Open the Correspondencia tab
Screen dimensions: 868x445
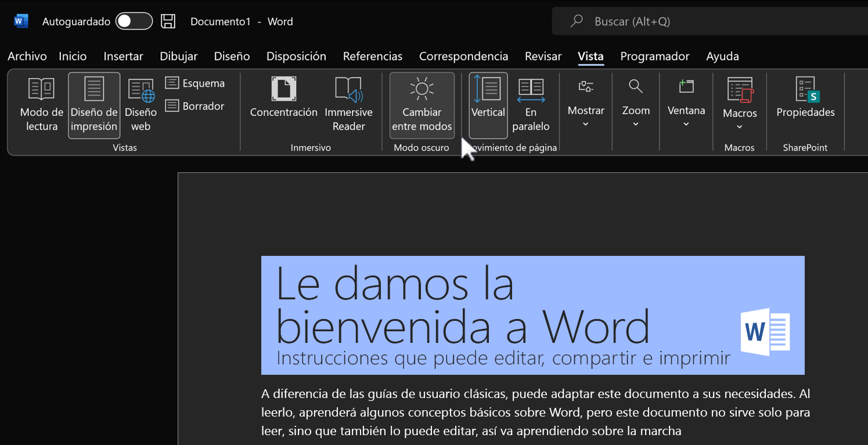coord(463,56)
